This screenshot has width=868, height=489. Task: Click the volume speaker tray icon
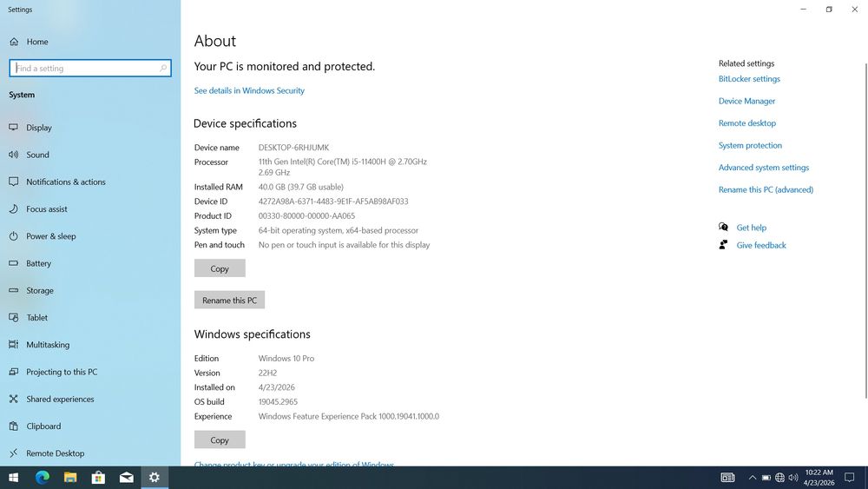click(793, 478)
